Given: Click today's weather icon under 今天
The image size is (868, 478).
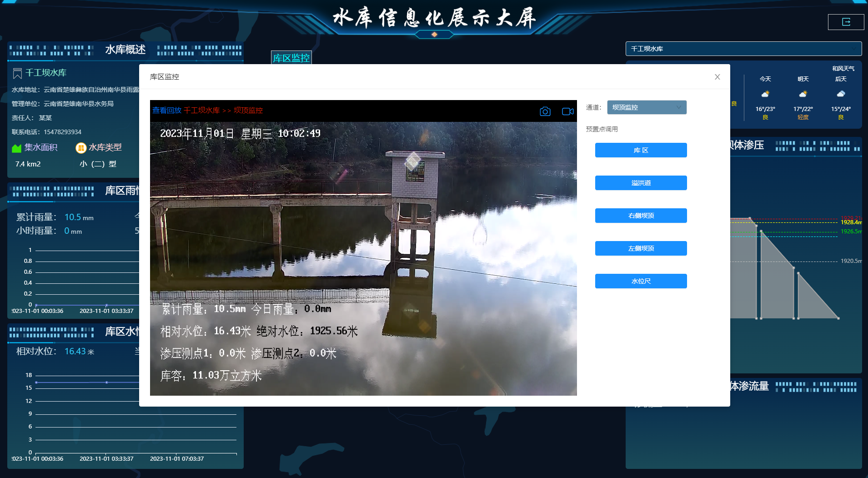Looking at the screenshot, I should 765,94.
